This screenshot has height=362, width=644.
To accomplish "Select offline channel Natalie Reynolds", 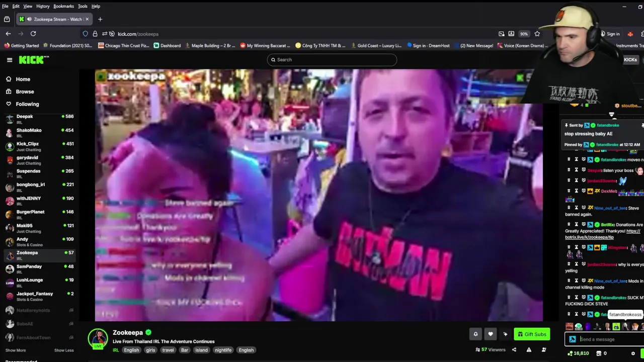I will click(x=39, y=310).
